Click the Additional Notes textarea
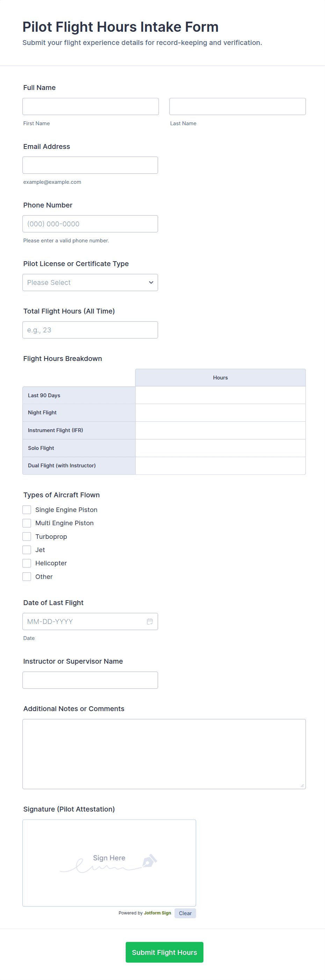Viewport: 325px width, 980px height. click(x=164, y=754)
